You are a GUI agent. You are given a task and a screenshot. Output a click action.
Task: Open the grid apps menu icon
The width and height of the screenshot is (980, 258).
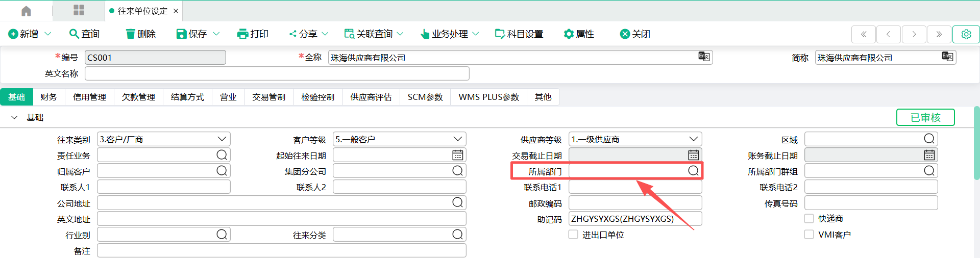point(79,11)
